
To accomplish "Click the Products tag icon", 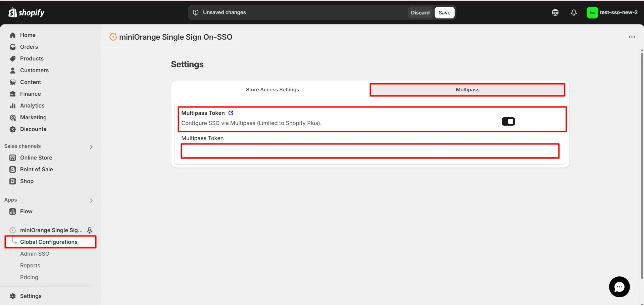I will [13, 58].
